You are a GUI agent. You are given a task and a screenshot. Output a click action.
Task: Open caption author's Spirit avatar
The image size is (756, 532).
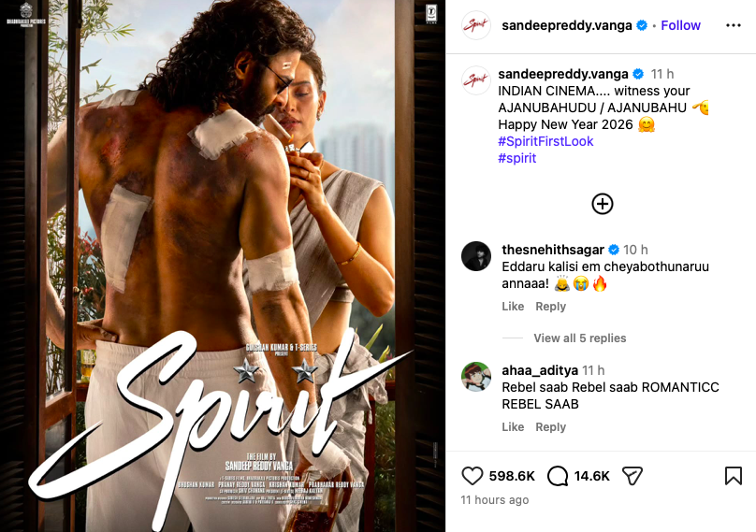(476, 80)
